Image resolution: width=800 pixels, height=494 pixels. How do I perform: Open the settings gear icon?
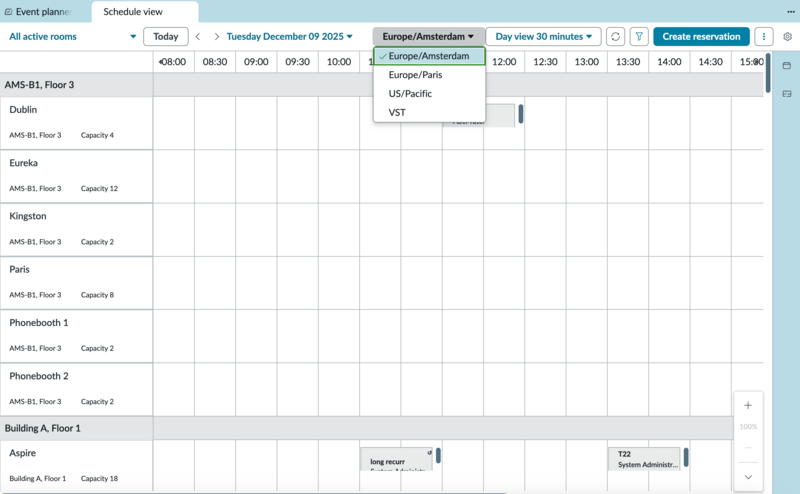coord(787,37)
